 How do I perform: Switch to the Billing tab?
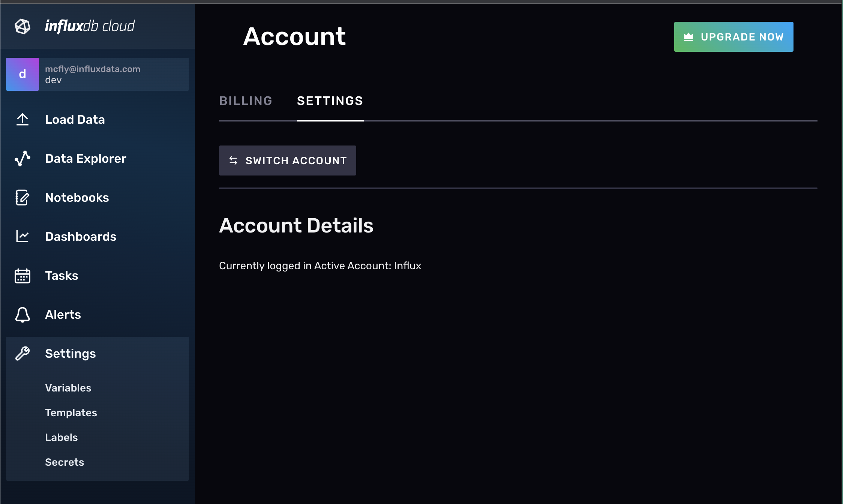click(x=246, y=100)
